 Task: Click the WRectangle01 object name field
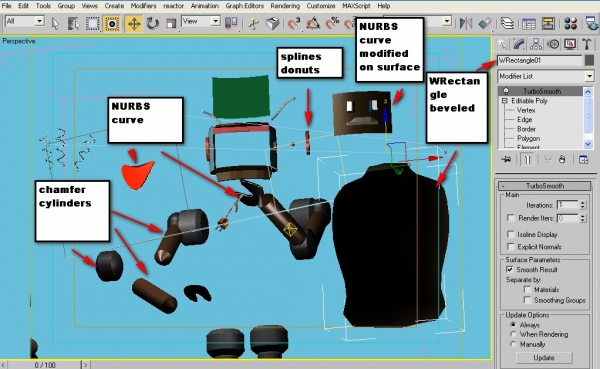coord(540,60)
